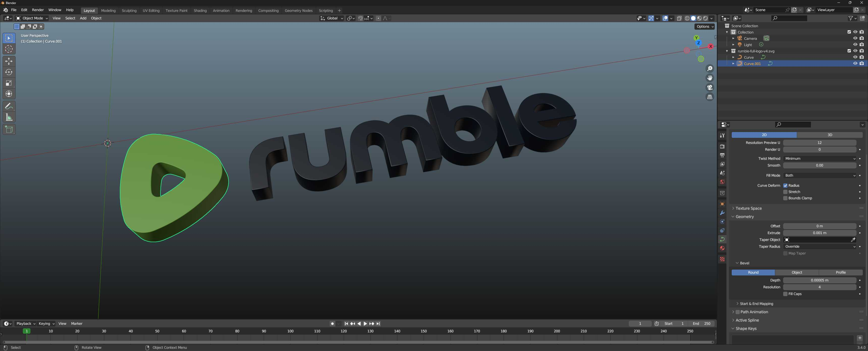The width and height of the screenshot is (868, 351).
Task: Choose Profile bevel mode
Action: pyautogui.click(x=840, y=273)
